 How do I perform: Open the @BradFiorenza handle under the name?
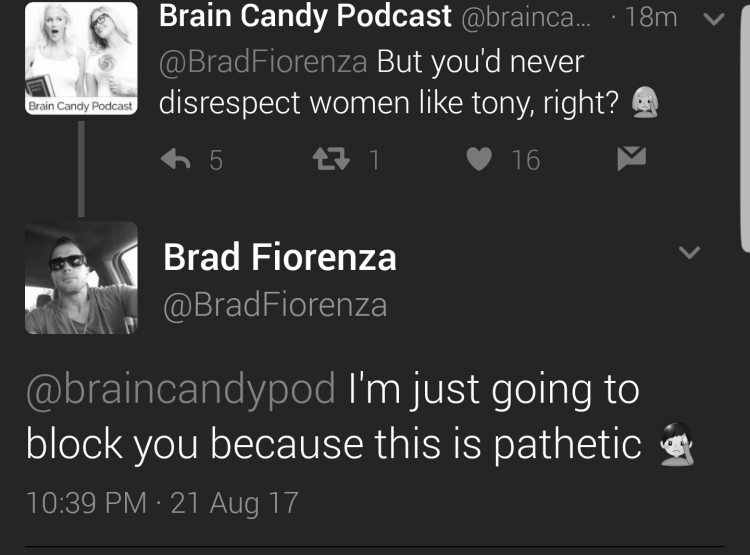[x=275, y=305]
